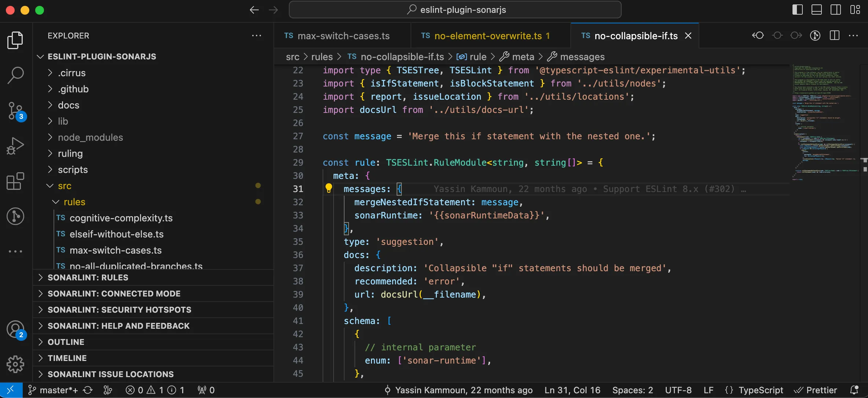This screenshot has width=868, height=398.
Task: Click the messages breadcrumb segment
Action: 576,57
